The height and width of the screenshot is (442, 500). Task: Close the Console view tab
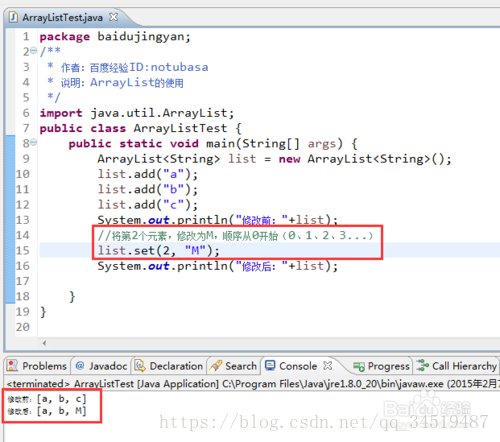click(328, 366)
